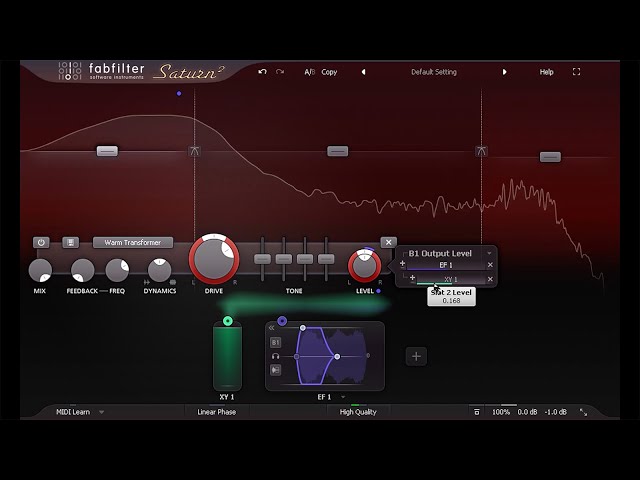Click the EF 1 slot level slider
Image resolution: width=640 pixels, height=480 pixels.
point(446,265)
